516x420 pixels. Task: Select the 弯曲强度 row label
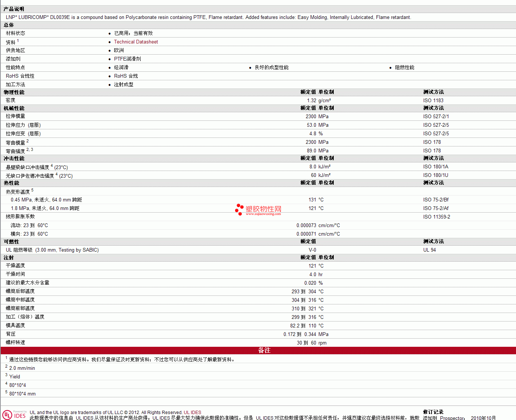tap(15, 151)
